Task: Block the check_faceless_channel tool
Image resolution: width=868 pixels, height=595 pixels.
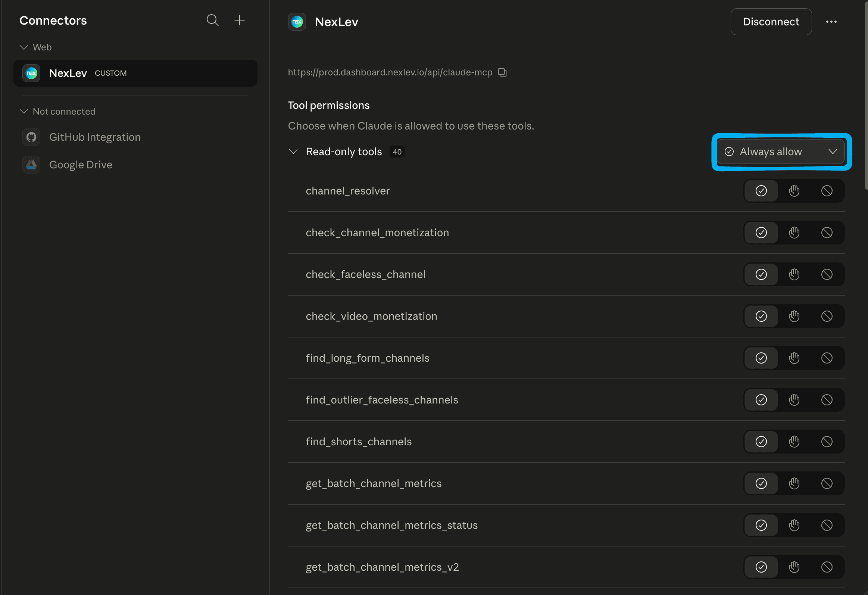Action: pos(827,274)
